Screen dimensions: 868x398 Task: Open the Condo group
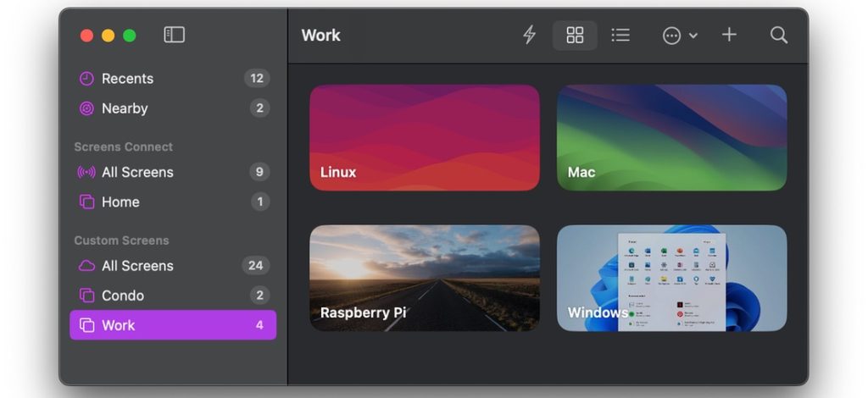[x=123, y=296]
